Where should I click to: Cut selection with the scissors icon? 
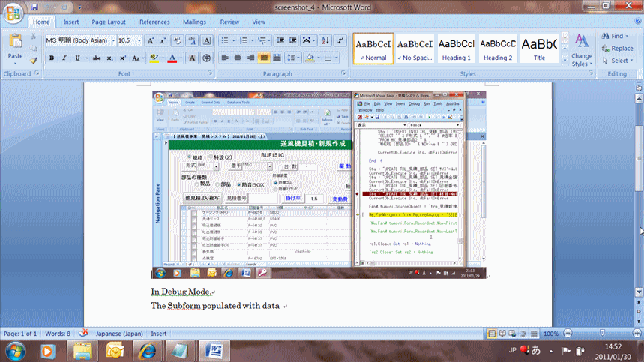(x=34, y=37)
